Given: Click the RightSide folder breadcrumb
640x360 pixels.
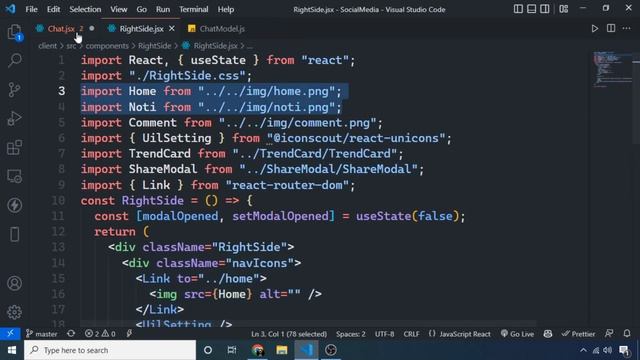Looking at the screenshot, I should point(154,46).
